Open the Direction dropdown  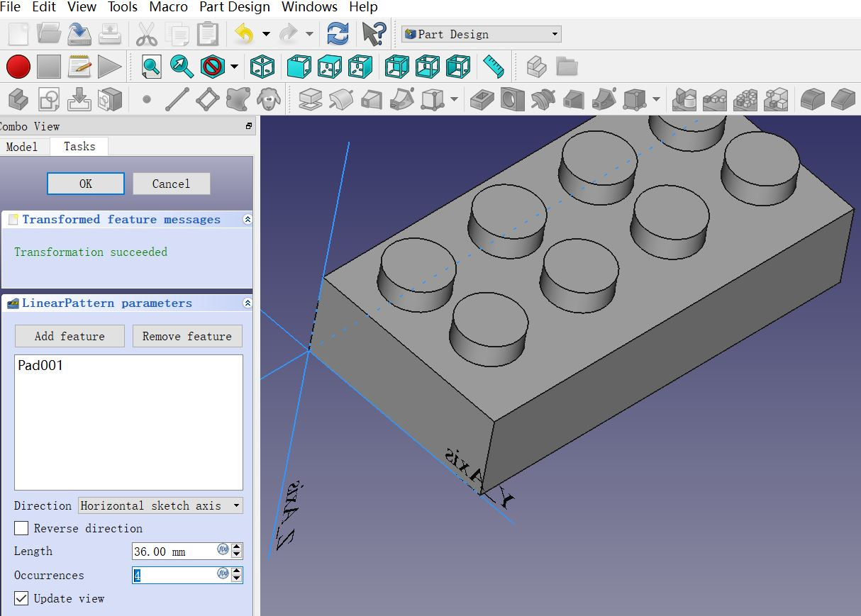pos(160,505)
